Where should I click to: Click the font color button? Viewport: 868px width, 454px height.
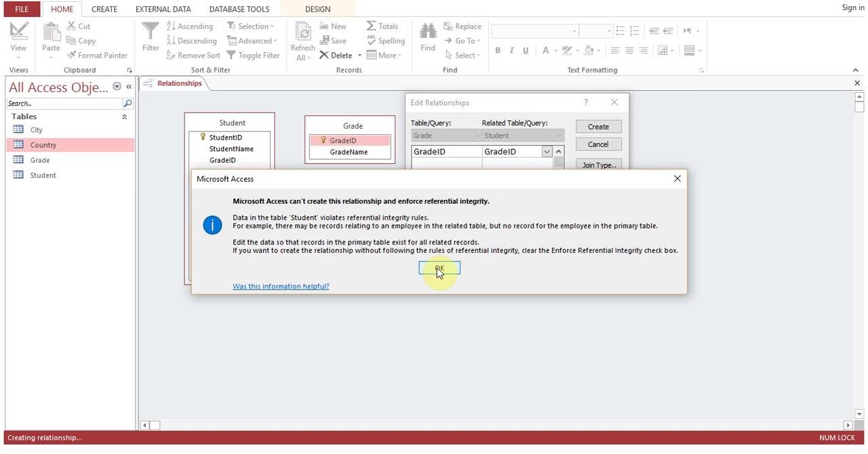tap(546, 50)
